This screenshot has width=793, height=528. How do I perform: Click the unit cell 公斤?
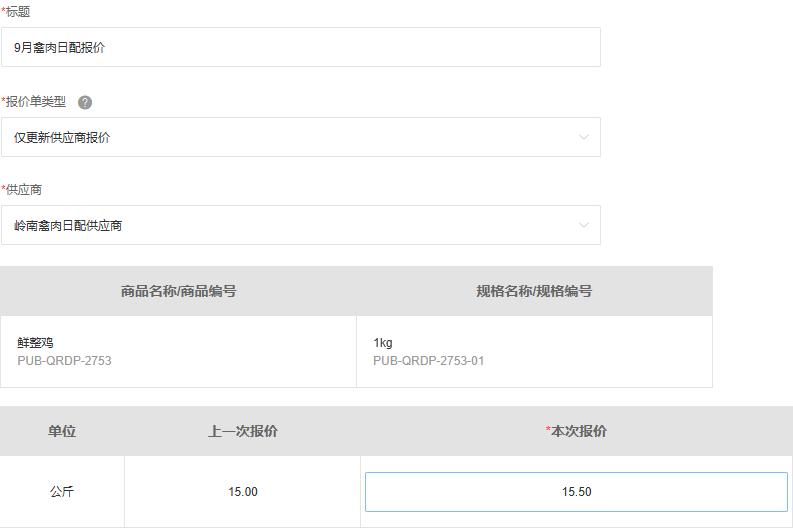[x=62, y=492]
